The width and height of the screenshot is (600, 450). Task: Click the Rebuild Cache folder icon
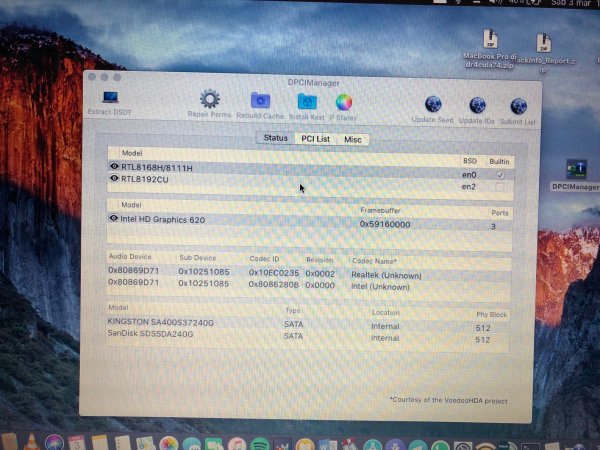[260, 101]
